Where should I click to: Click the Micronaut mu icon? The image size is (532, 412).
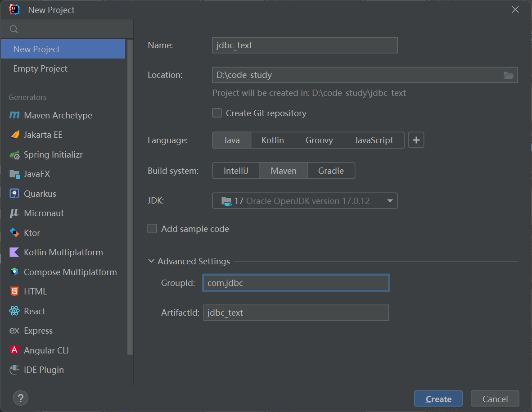click(x=14, y=213)
